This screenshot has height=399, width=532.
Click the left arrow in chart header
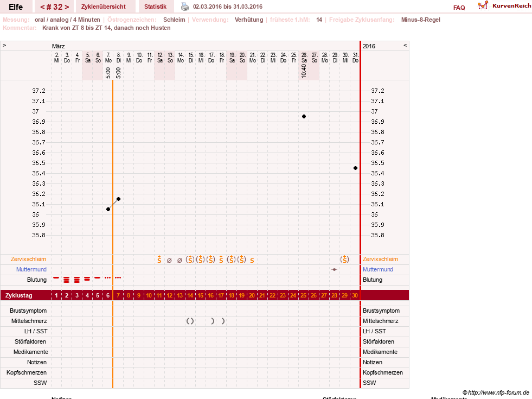point(4,46)
